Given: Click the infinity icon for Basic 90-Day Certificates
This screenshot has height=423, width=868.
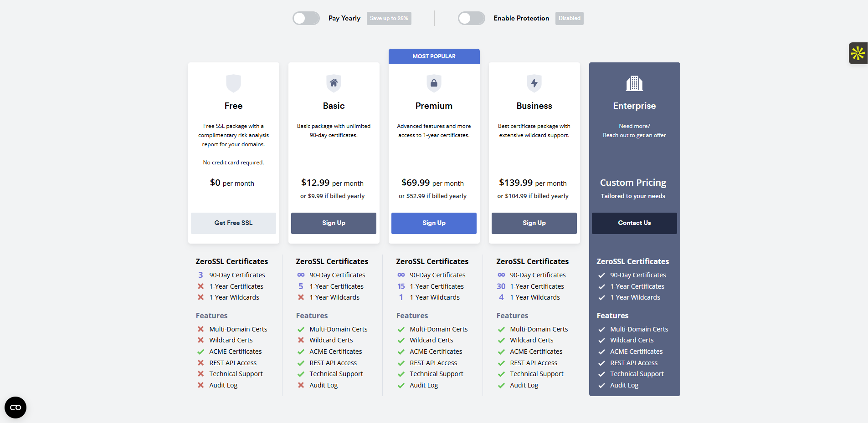Looking at the screenshot, I should click(301, 275).
